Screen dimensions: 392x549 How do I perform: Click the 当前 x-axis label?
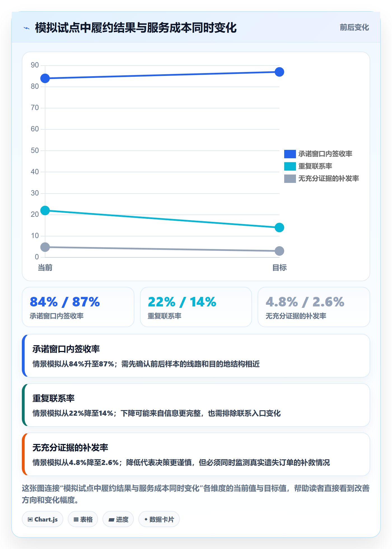pos(45,268)
